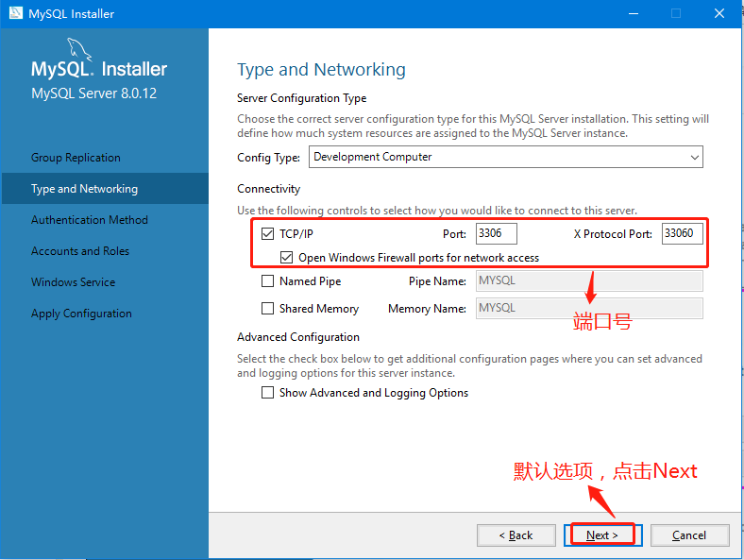Click the MySQL dolphin logo
This screenshot has width=744, height=560.
78,49
